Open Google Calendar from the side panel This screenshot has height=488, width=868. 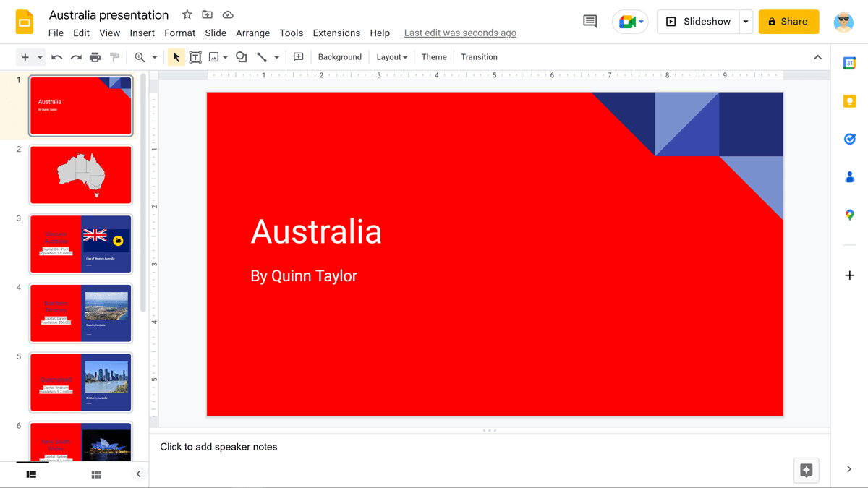[x=849, y=64]
